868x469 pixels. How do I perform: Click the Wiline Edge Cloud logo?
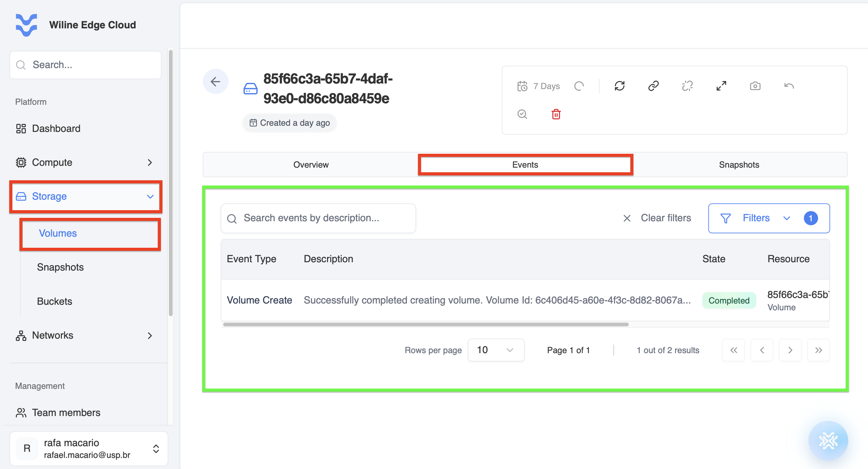26,25
